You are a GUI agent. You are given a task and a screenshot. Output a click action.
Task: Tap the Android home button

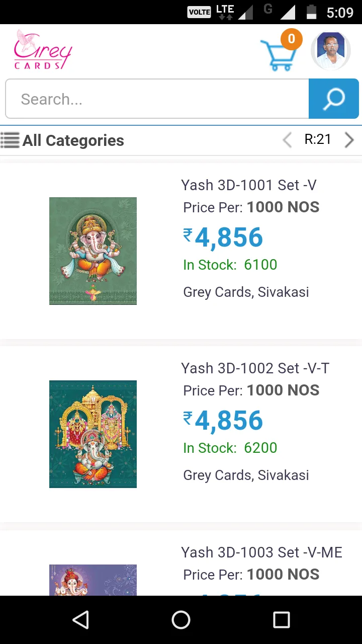click(181, 620)
